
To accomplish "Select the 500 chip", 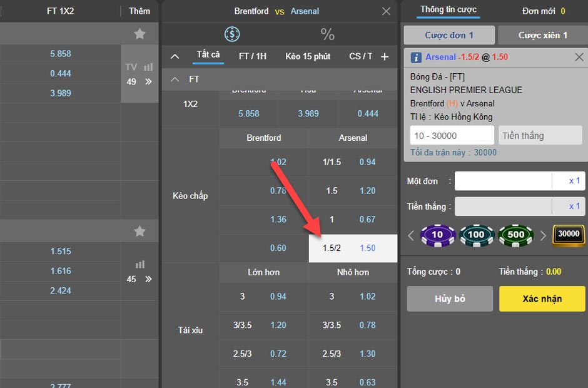I will tap(515, 235).
